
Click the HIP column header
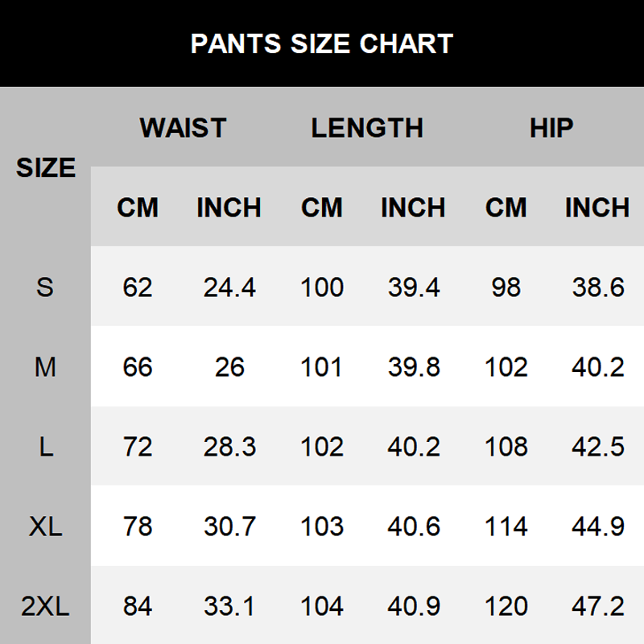tap(551, 128)
